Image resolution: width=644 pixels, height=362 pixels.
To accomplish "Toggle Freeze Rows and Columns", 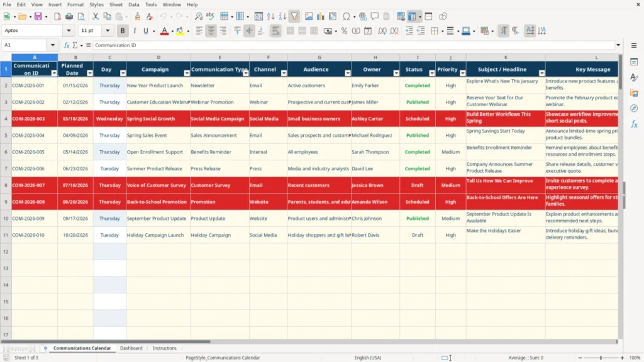I will pyautogui.click(x=412, y=16).
